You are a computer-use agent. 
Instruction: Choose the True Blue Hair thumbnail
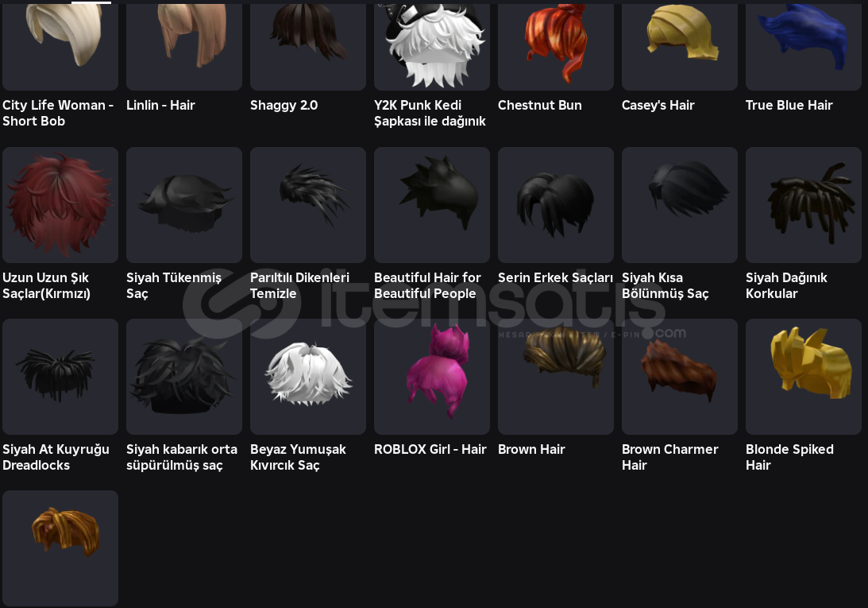(x=803, y=47)
